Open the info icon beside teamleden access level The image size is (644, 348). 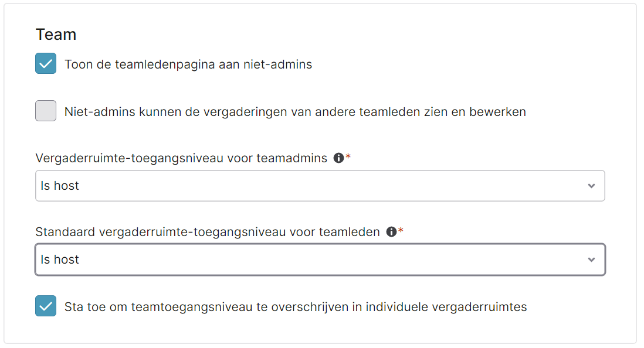click(x=391, y=232)
